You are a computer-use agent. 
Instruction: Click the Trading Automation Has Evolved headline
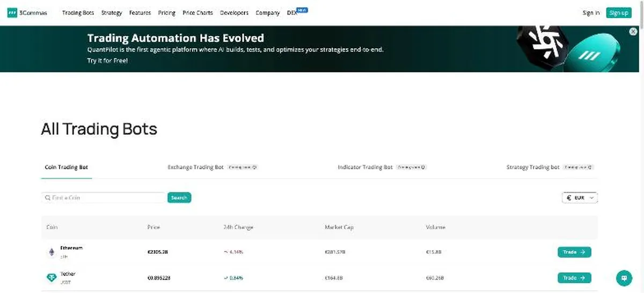click(175, 38)
